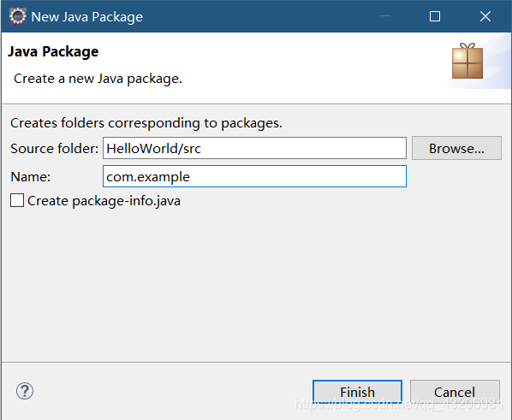Click the bold 'Java Package' heading
This screenshot has height=420, width=512.
click(x=53, y=52)
